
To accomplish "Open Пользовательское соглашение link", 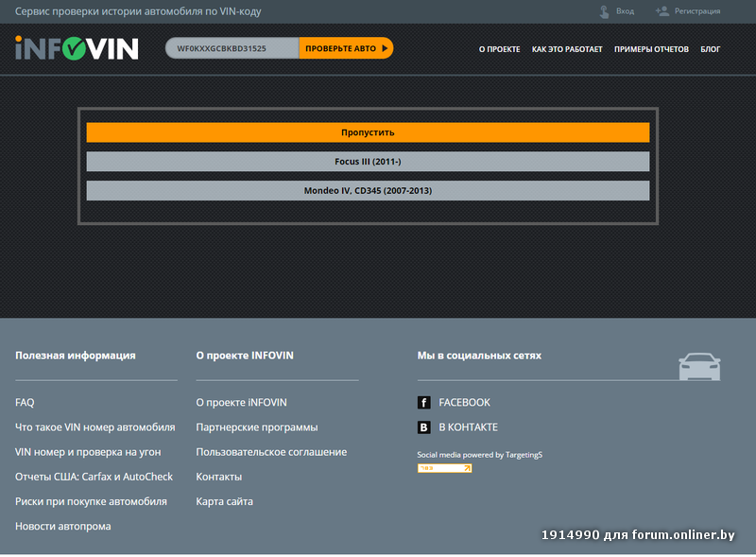I will pyautogui.click(x=271, y=452).
